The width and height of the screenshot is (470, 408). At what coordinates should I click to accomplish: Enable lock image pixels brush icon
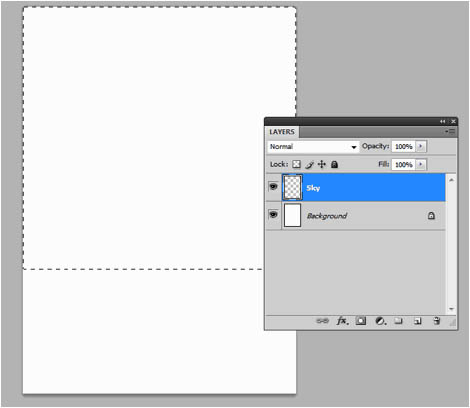[x=309, y=164]
